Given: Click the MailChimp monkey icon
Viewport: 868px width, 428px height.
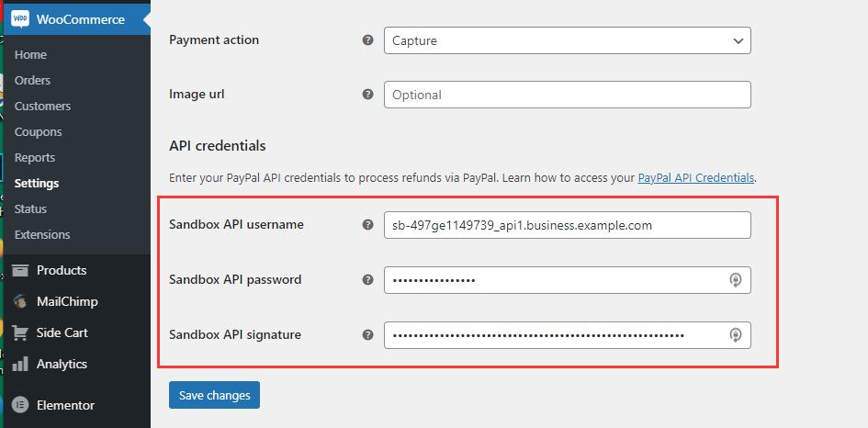Looking at the screenshot, I should pos(20,301).
